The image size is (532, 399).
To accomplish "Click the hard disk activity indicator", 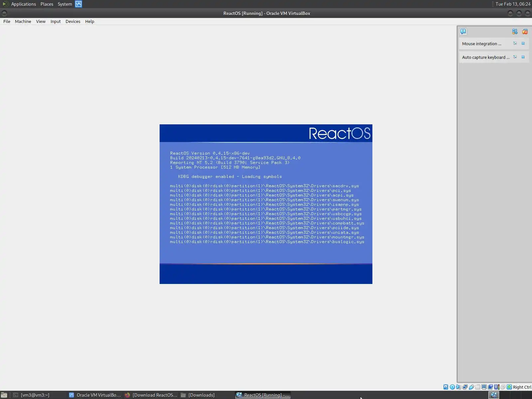I will tap(446, 387).
